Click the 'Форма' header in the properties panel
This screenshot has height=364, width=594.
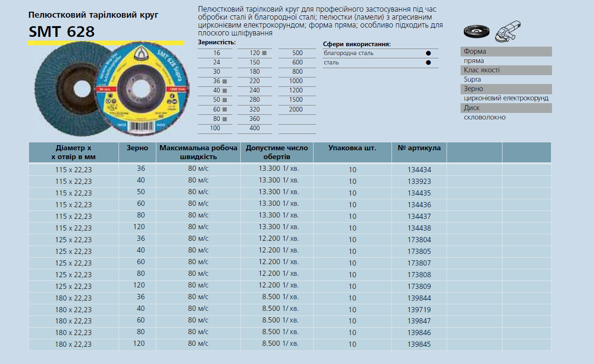pos(506,51)
